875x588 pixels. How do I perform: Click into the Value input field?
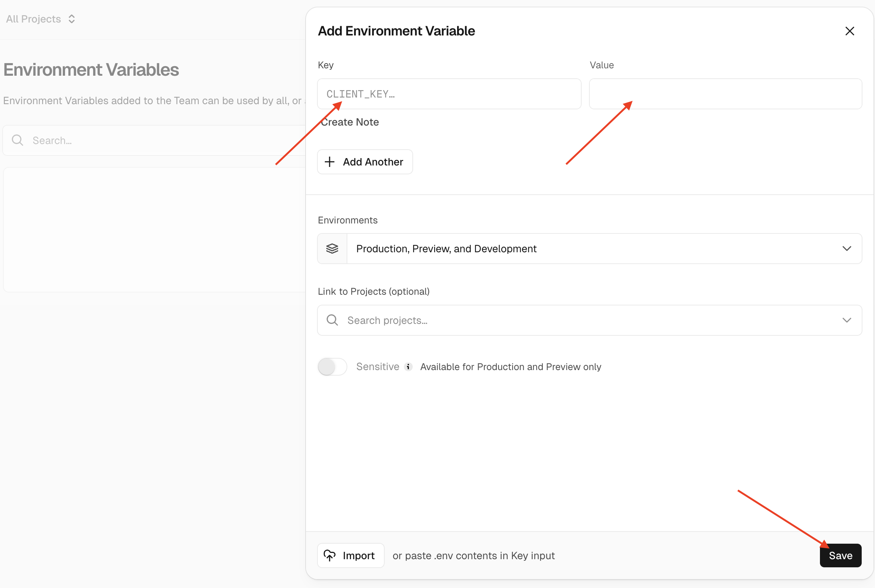tap(725, 94)
